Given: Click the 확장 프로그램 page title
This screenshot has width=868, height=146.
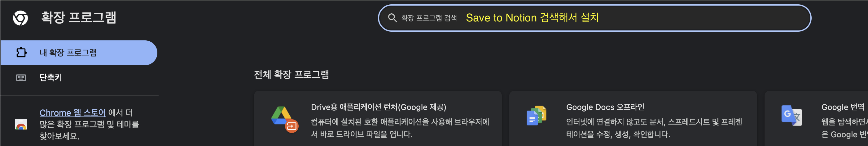Looking at the screenshot, I should pyautogui.click(x=78, y=18).
